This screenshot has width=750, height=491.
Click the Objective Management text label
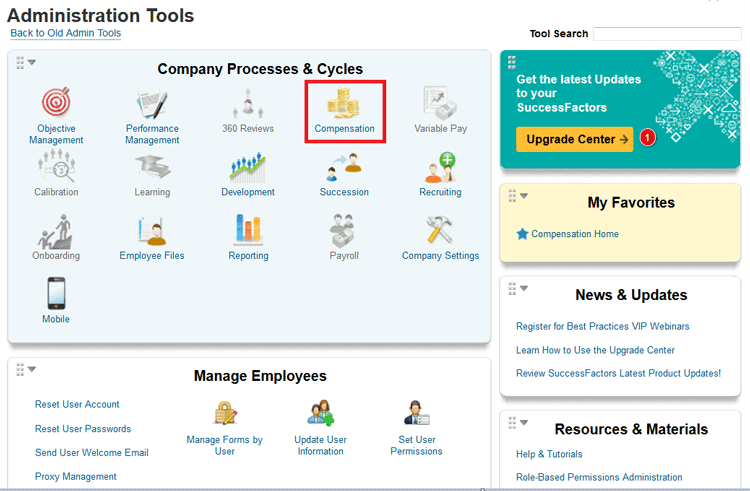56,134
